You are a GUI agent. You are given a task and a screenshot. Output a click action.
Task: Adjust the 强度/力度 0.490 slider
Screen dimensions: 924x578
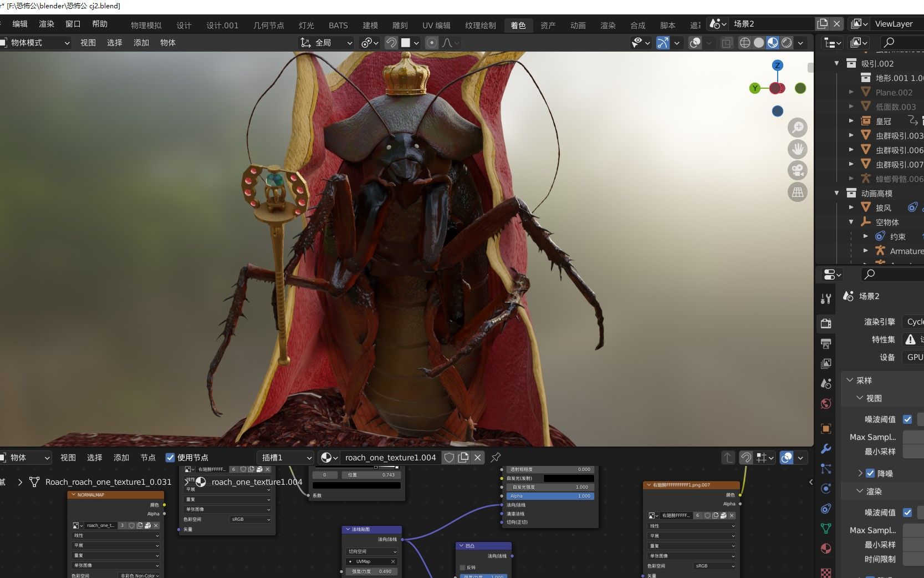tap(372, 571)
